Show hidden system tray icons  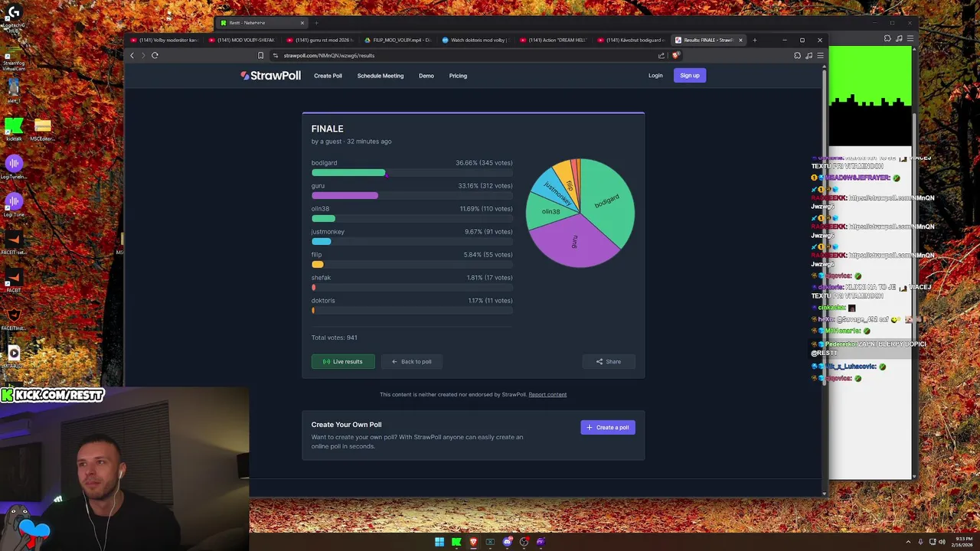[909, 542]
